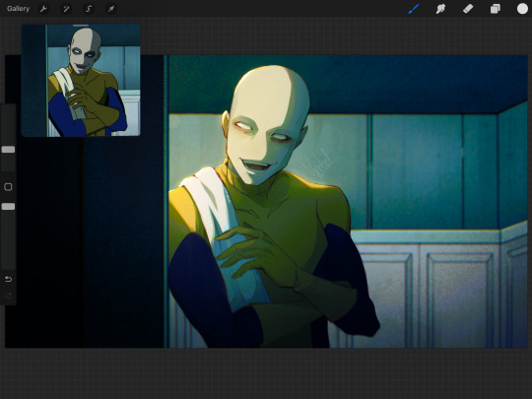
Task: Tap the floating reference image window
Action: 81,81
